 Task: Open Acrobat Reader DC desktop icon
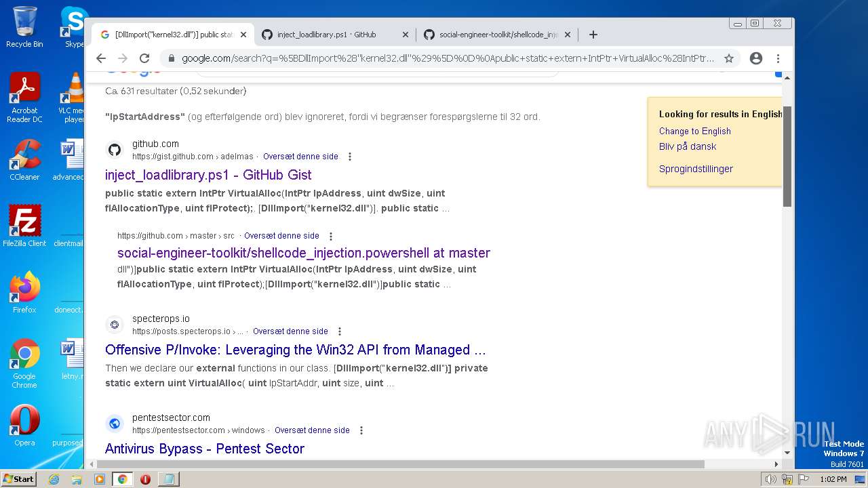coord(24,98)
